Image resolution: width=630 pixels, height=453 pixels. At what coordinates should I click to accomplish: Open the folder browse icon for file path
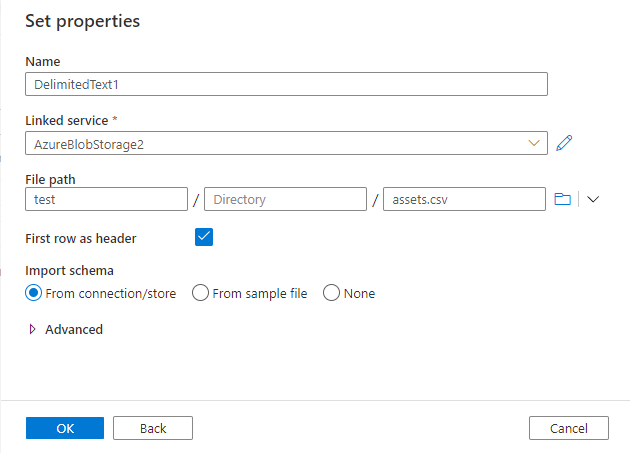click(562, 199)
